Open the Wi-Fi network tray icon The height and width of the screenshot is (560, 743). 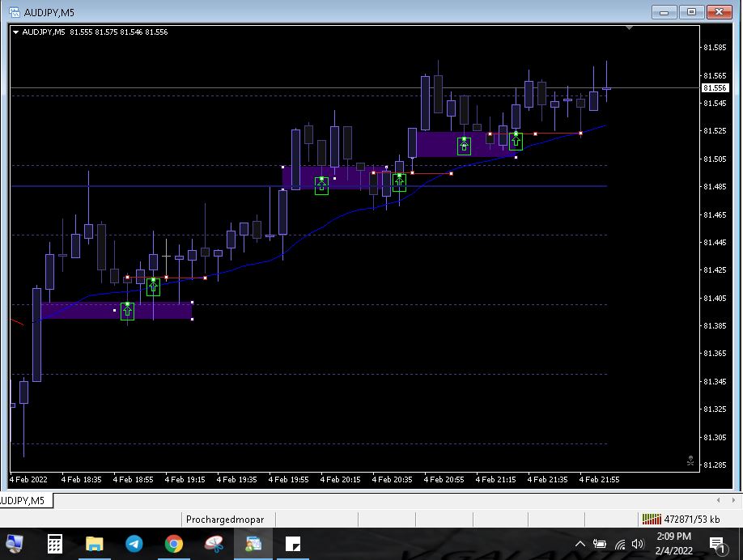click(x=620, y=544)
